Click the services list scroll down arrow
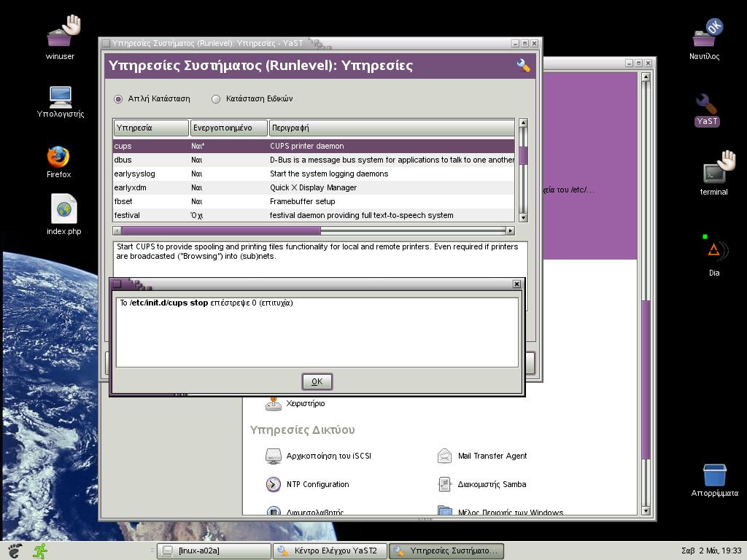This screenshot has height=560, width=747. click(523, 217)
